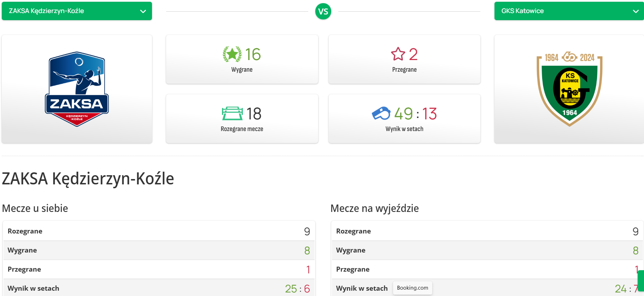Viewport: 644px width, 296px height.
Task: Click the Booking.com tooltip label
Action: click(412, 288)
